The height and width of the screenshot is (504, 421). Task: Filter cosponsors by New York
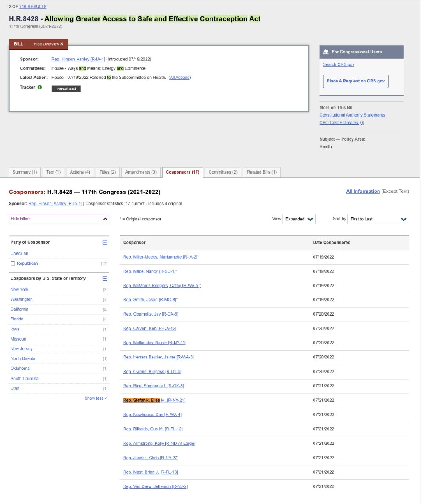(19, 290)
